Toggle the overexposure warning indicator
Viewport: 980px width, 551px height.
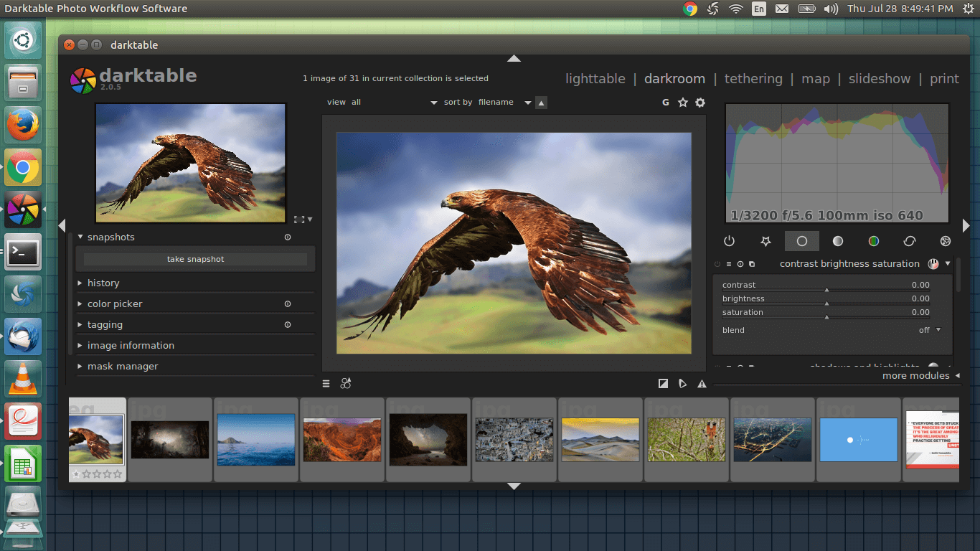(663, 384)
